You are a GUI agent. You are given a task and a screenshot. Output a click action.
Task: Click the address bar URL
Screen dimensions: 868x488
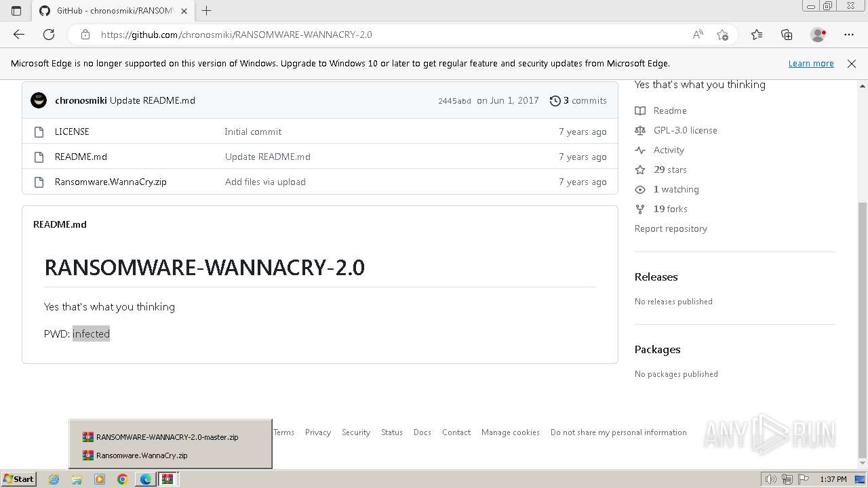[x=236, y=35]
